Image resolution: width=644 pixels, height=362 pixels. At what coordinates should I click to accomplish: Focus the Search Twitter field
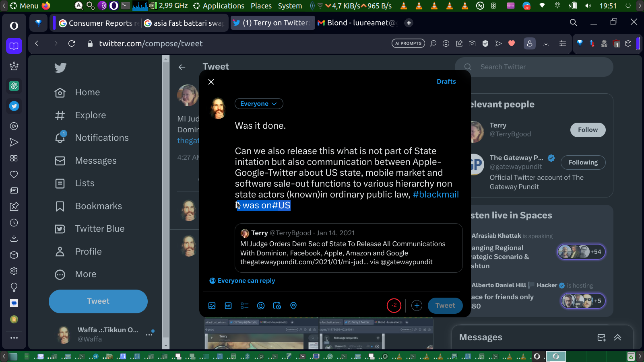click(534, 67)
